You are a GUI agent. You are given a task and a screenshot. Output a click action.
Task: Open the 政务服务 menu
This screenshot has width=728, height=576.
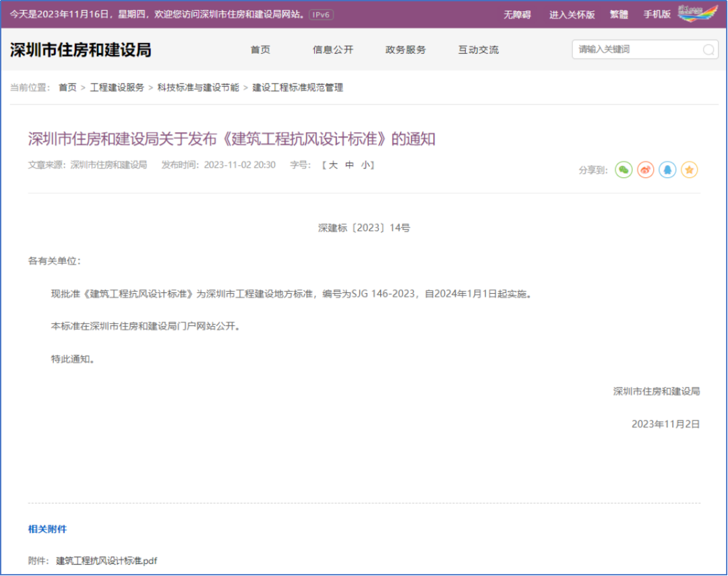point(406,50)
